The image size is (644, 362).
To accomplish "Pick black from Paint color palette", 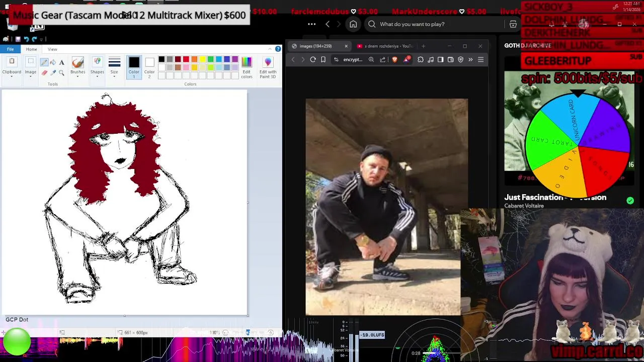I will (x=162, y=59).
